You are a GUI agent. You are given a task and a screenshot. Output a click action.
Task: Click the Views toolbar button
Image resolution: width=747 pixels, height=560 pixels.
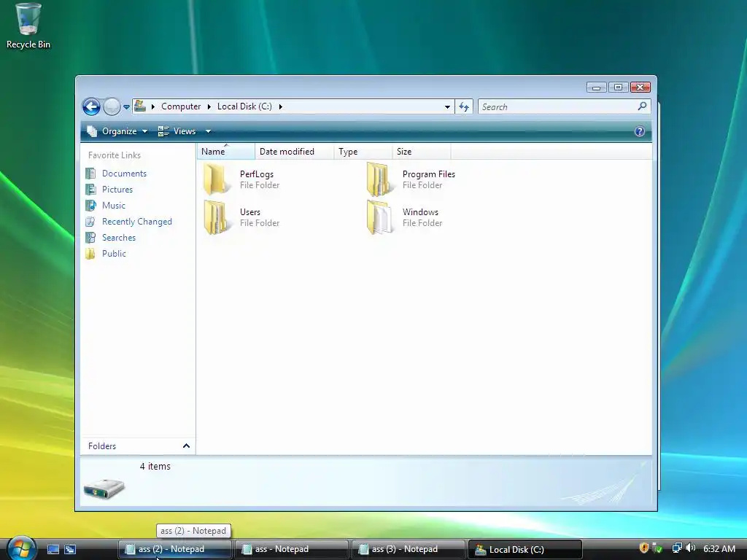click(x=177, y=131)
